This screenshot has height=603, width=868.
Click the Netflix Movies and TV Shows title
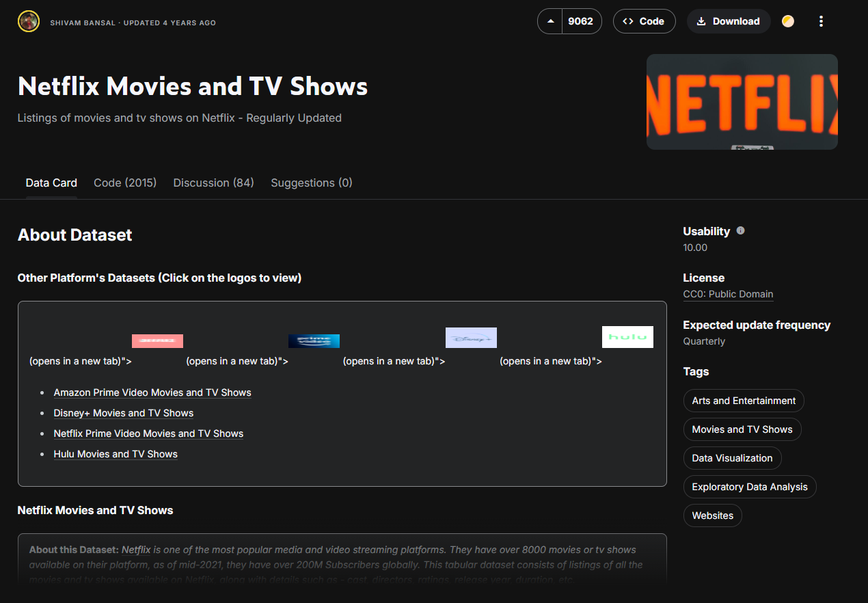click(x=193, y=87)
